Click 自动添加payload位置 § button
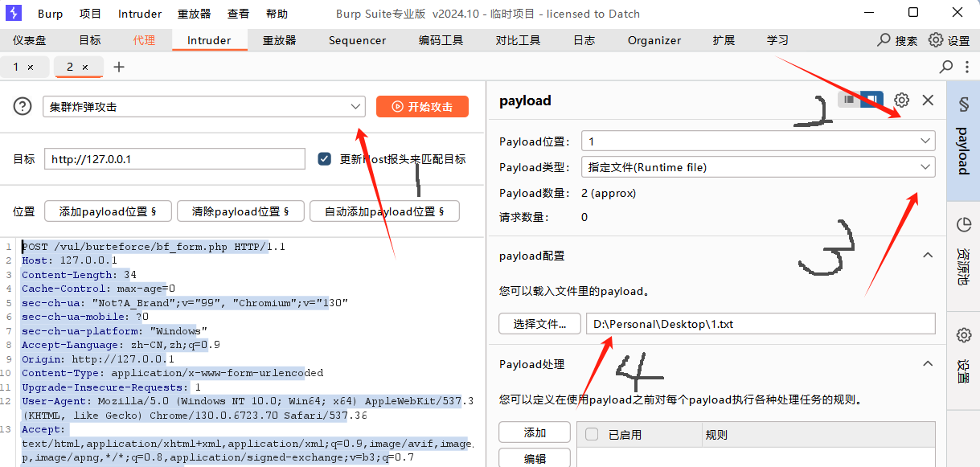This screenshot has width=980, height=467. coord(384,211)
